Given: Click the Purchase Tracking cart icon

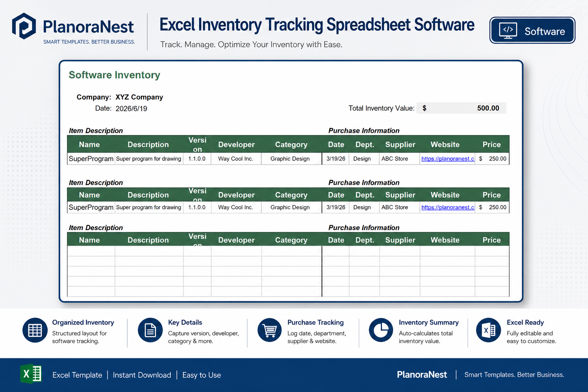Looking at the screenshot, I should (x=270, y=330).
